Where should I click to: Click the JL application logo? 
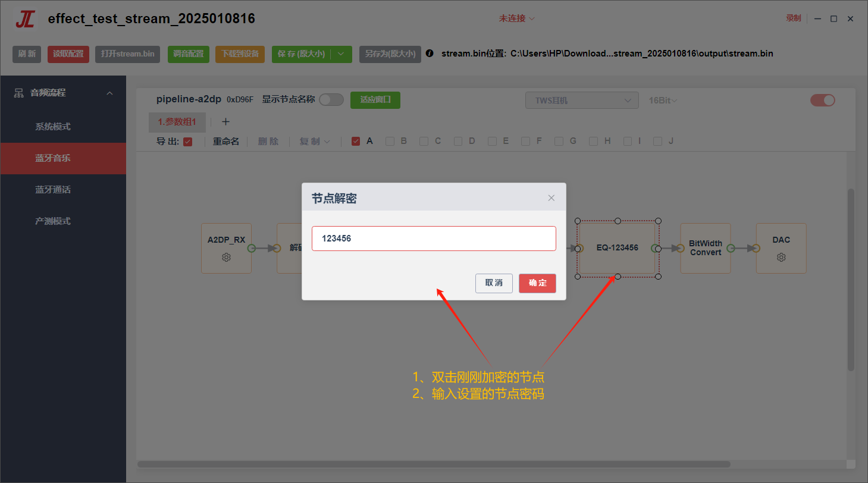point(25,19)
